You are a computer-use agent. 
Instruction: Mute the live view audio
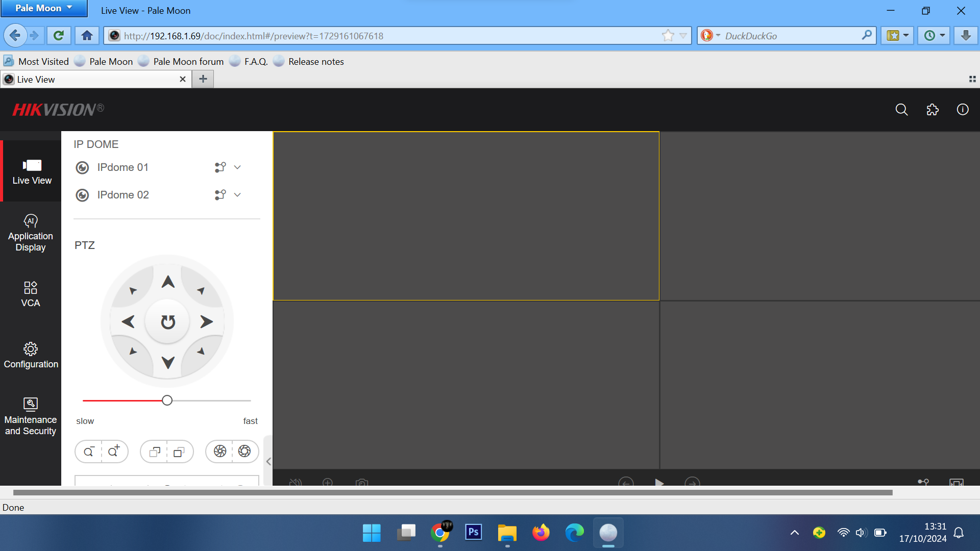pos(296,483)
